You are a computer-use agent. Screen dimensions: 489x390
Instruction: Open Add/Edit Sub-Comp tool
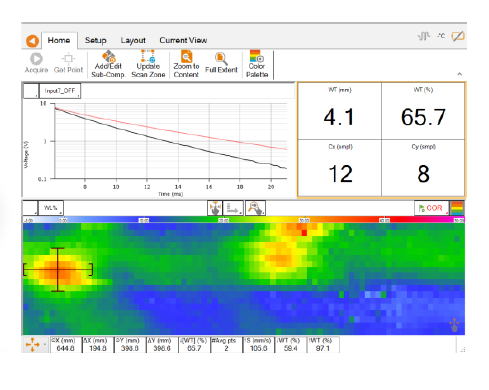(108, 64)
